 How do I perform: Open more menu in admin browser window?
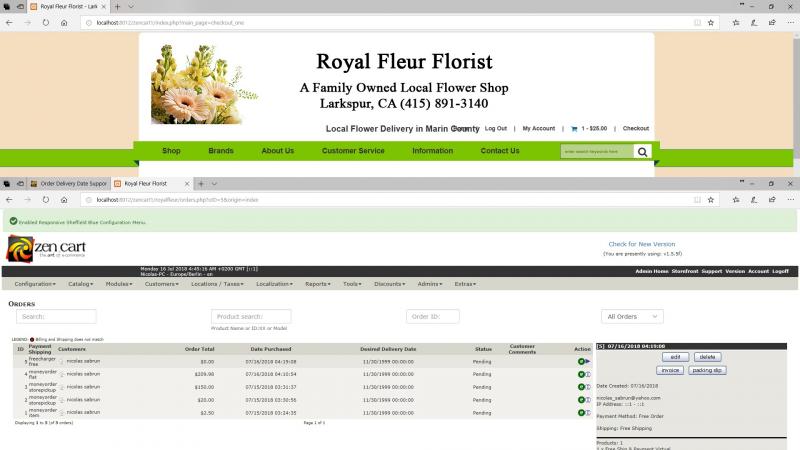[790, 199]
